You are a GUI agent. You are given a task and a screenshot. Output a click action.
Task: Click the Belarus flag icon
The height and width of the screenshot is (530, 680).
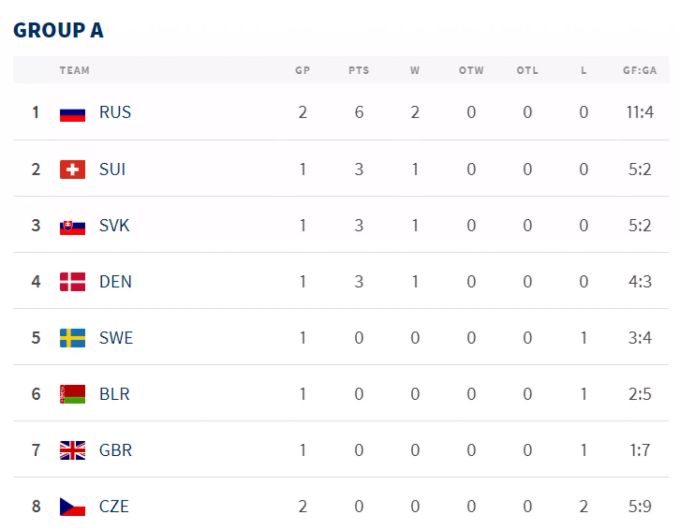pyautogui.click(x=72, y=394)
